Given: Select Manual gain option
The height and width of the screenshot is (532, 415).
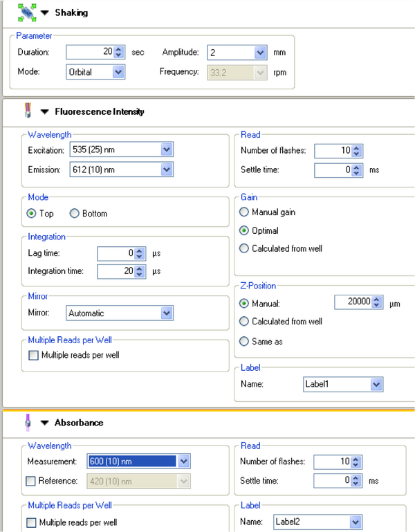Looking at the screenshot, I should click(244, 212).
